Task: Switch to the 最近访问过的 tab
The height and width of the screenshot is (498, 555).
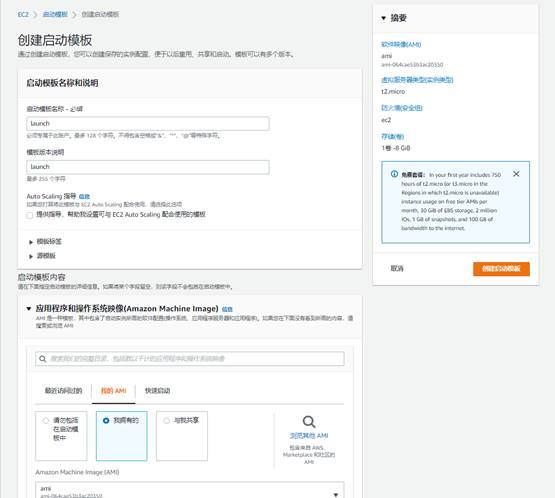Action: click(x=63, y=391)
